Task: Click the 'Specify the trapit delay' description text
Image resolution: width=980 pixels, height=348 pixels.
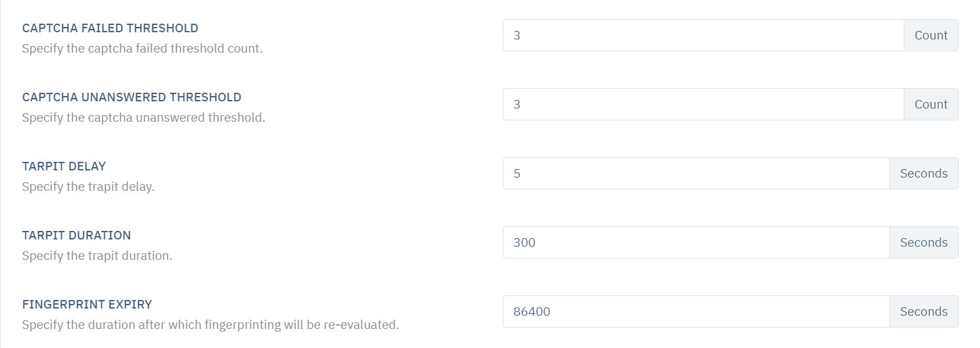Action: coord(88,187)
